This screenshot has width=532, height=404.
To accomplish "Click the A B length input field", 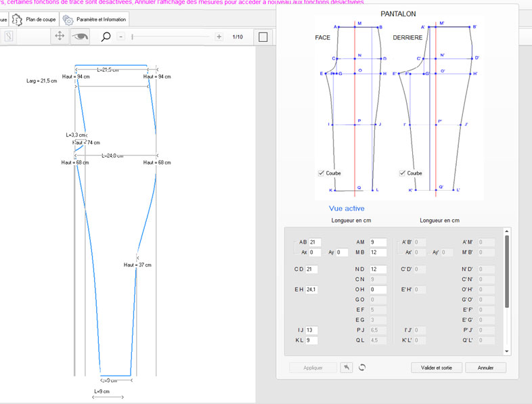I will pos(315,242).
